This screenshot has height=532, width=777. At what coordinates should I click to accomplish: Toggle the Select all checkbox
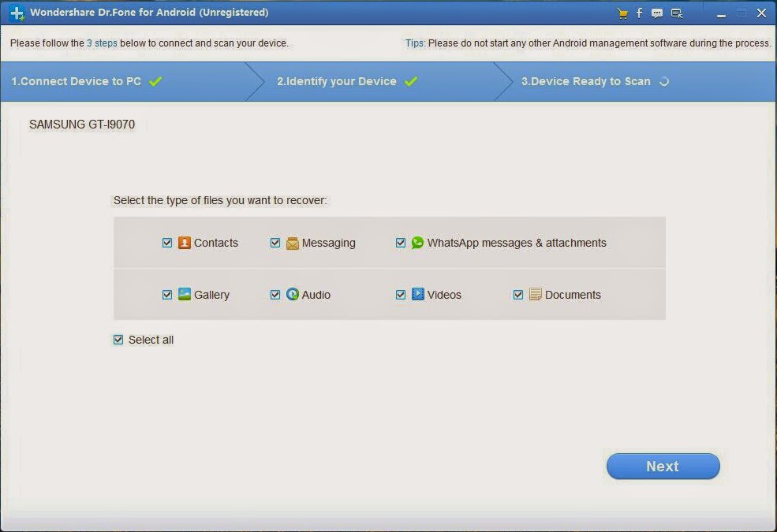pos(118,340)
